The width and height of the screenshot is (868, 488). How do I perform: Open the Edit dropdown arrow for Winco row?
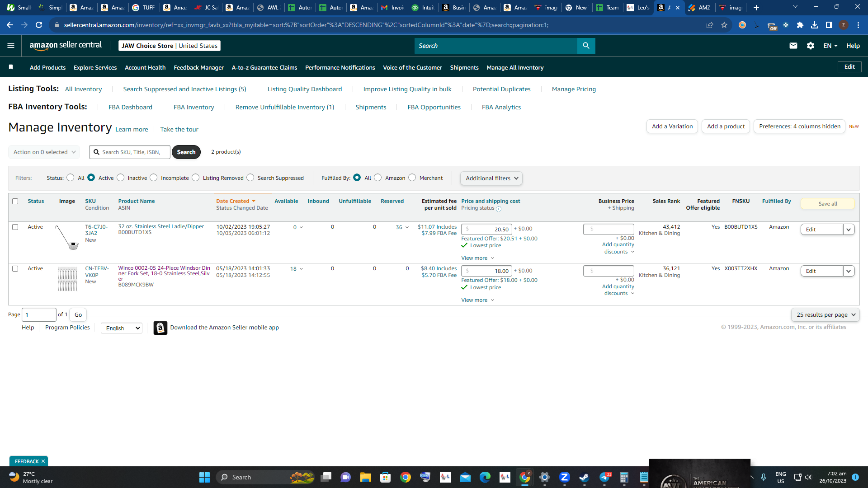point(849,271)
